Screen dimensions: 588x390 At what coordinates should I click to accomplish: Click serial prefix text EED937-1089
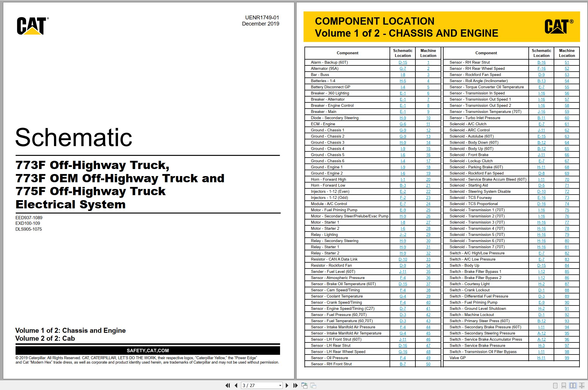pos(29,218)
